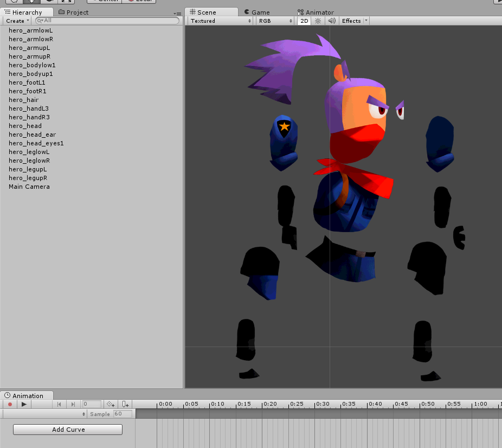This screenshot has width=502, height=448.
Task: Select Main Camera in the Hierarchy
Action: [x=29, y=187]
